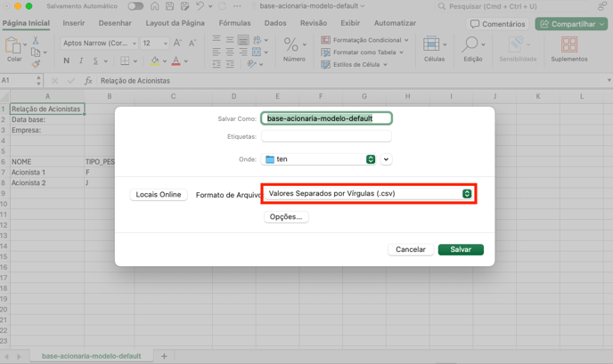Click the increase font size icon
This screenshot has width=613, height=364.
[x=177, y=43]
